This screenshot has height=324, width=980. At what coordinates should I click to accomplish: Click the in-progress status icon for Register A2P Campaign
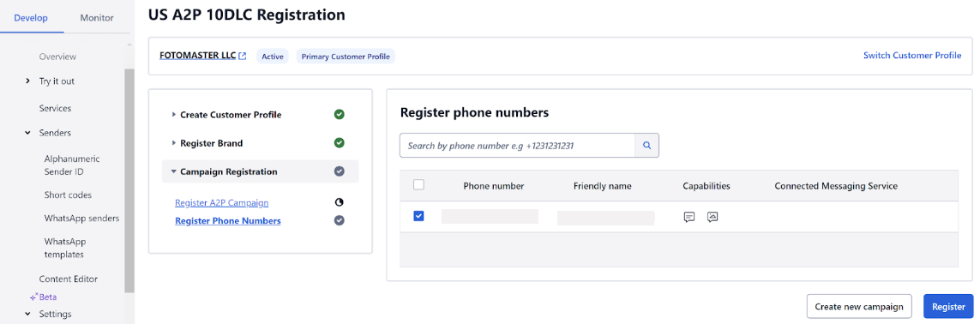click(x=340, y=202)
